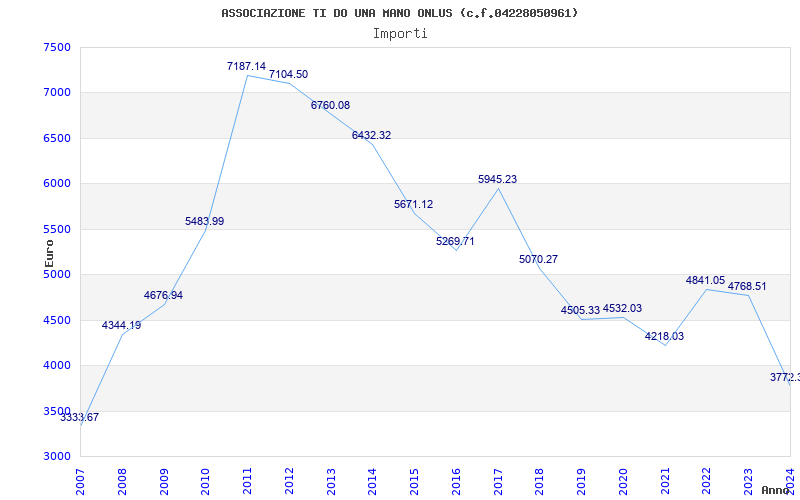800x500 pixels.
Task: Select the 7187.14 data label
Action: (x=246, y=66)
